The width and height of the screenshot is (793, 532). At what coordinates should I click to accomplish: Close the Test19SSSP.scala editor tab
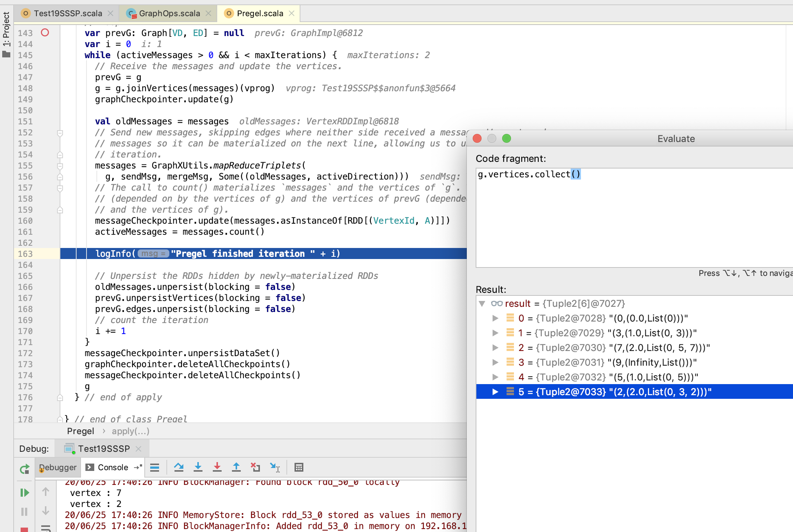pyautogui.click(x=110, y=13)
